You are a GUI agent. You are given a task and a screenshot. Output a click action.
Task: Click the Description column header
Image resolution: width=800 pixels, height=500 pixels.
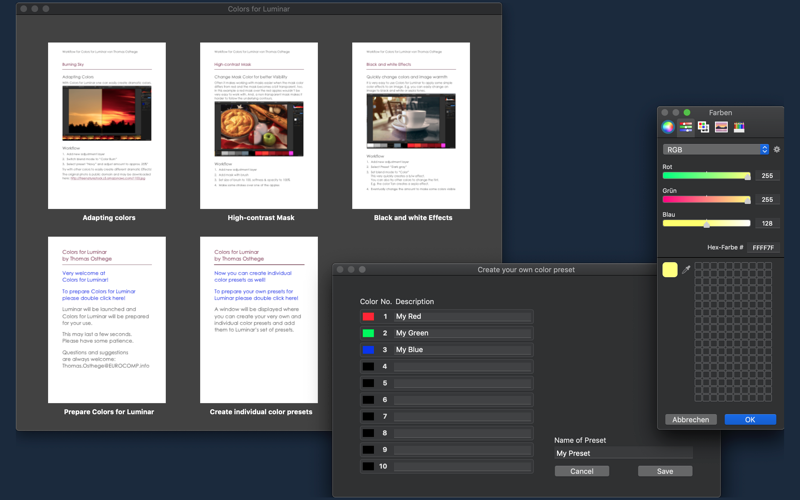(x=414, y=302)
